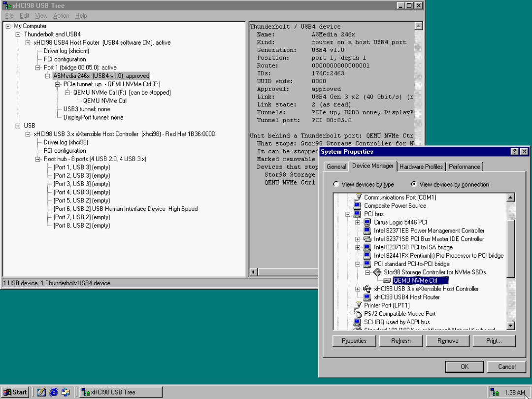The height and width of the screenshot is (399, 532).
Task: Expand Intel 82371SB PCI to ISA bridge node
Action: click(358, 247)
